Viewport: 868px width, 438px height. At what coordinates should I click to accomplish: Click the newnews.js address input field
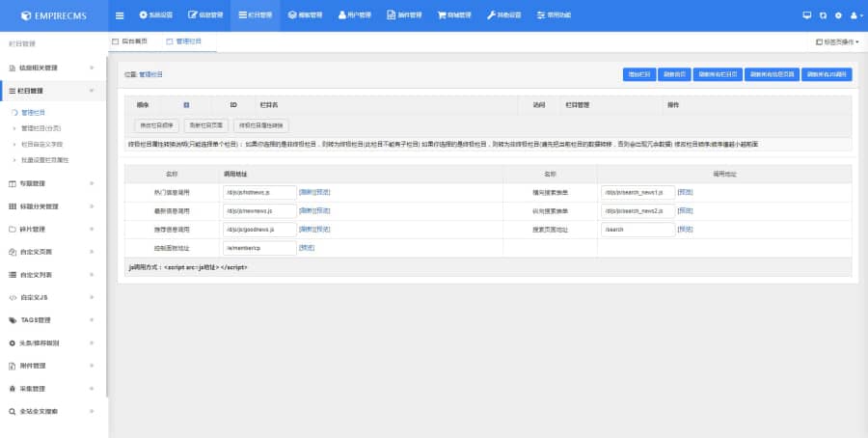(259, 211)
